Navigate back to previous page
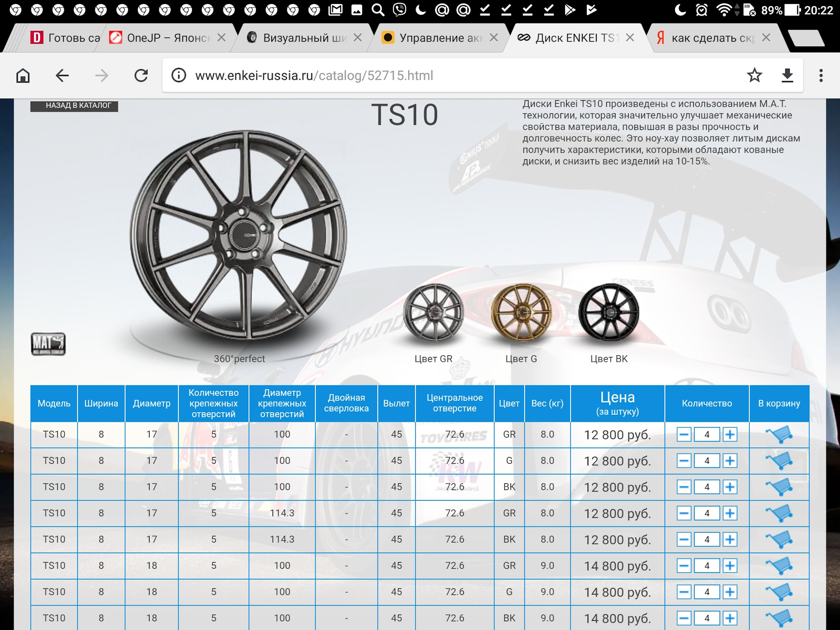 click(x=62, y=76)
